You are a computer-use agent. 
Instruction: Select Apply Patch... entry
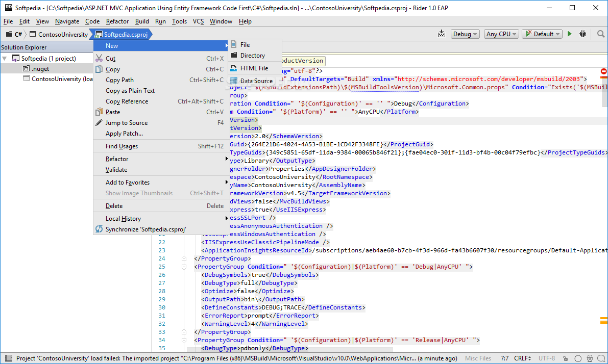coord(160,134)
